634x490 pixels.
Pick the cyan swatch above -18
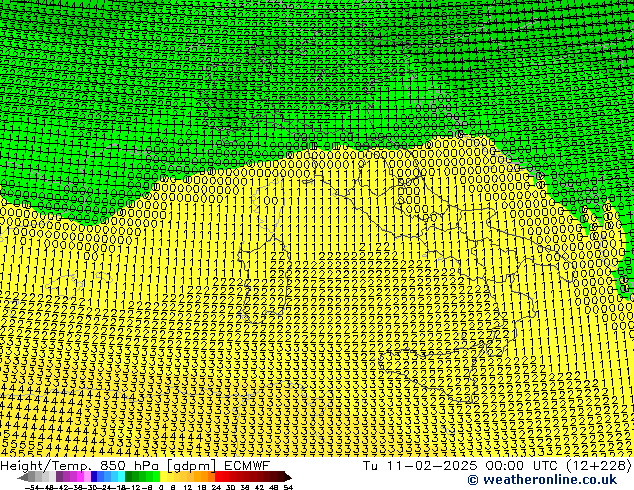(121, 476)
